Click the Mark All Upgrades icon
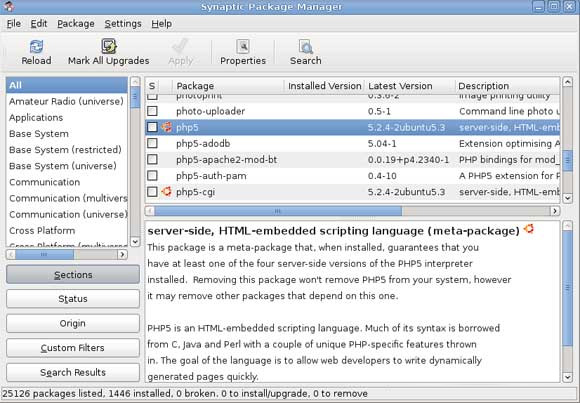Image resolution: width=580 pixels, height=403 pixels. pos(109,46)
